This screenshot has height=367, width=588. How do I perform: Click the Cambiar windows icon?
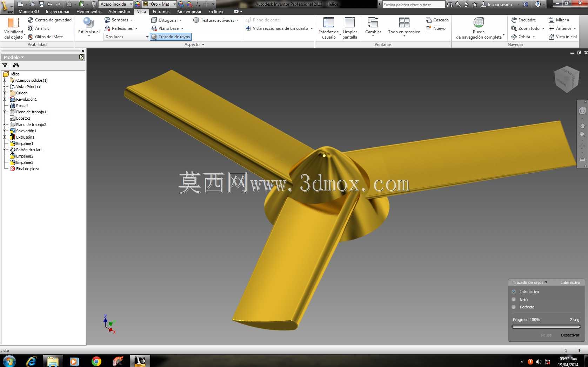[x=373, y=22]
